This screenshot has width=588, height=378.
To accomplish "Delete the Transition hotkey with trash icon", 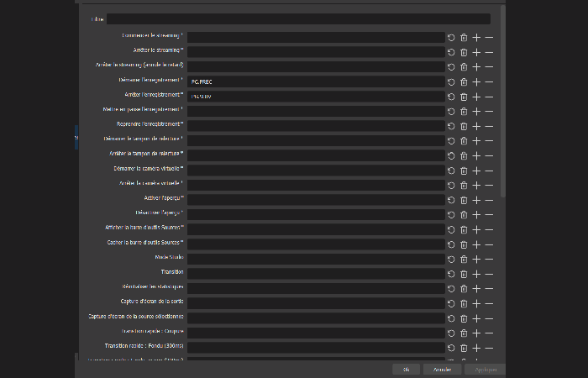I will pyautogui.click(x=464, y=274).
